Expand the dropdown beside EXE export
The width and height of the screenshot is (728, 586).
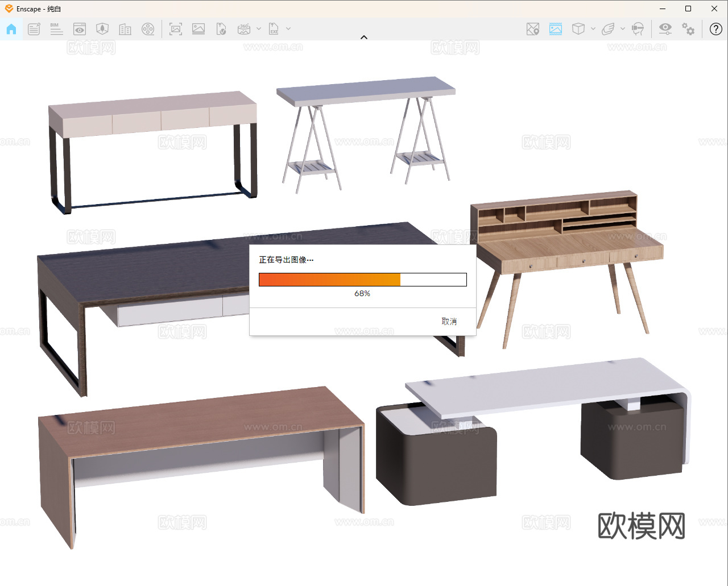pos(288,29)
